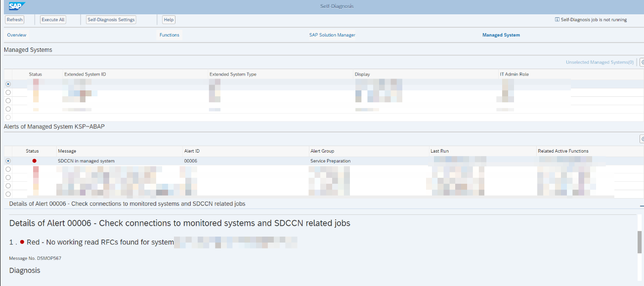The height and width of the screenshot is (286, 644).
Task: Click the Message column header
Action: point(67,151)
